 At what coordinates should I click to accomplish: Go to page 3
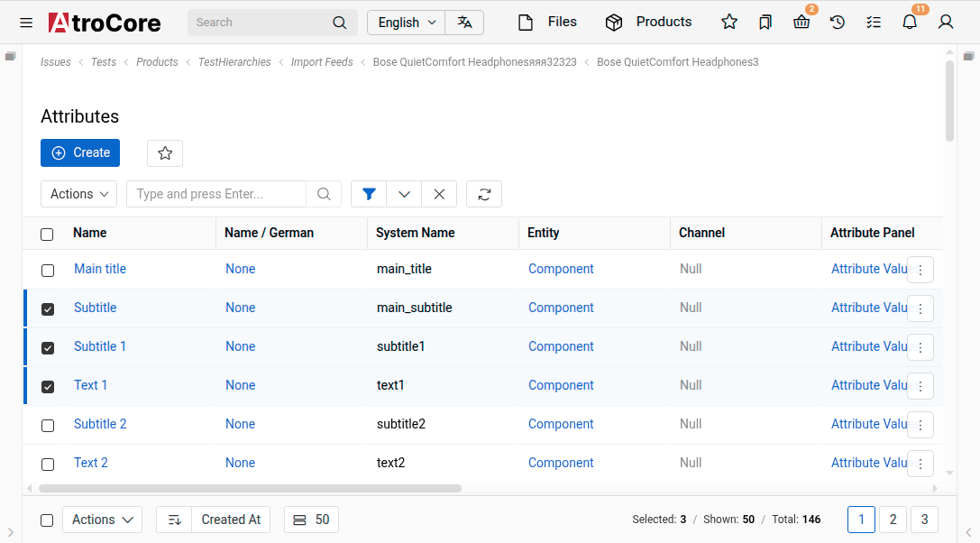click(x=924, y=520)
